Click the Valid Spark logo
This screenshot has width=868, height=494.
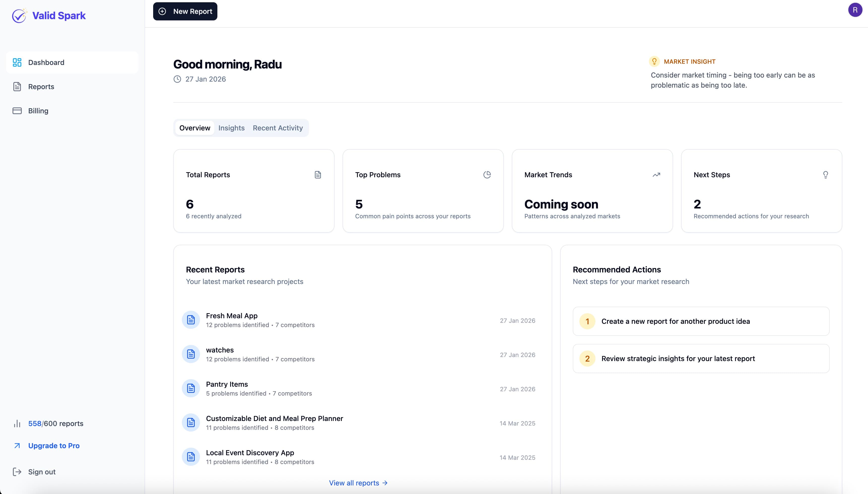tap(49, 15)
